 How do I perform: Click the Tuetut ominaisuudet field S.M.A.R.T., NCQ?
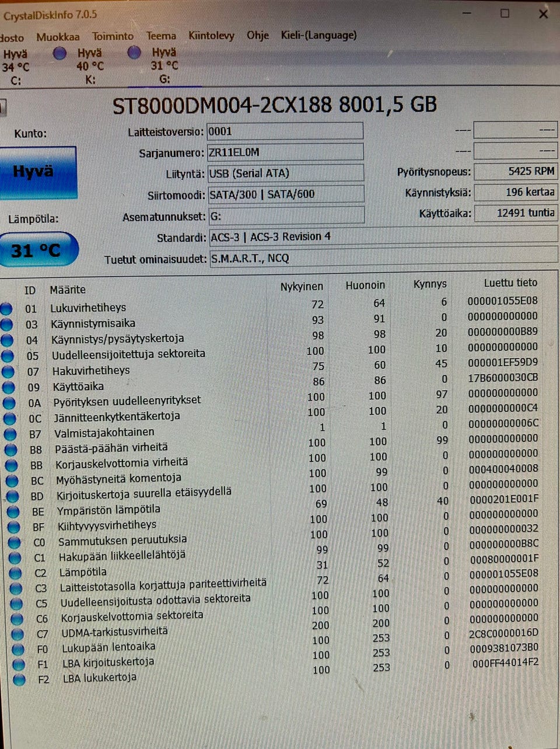point(383,257)
